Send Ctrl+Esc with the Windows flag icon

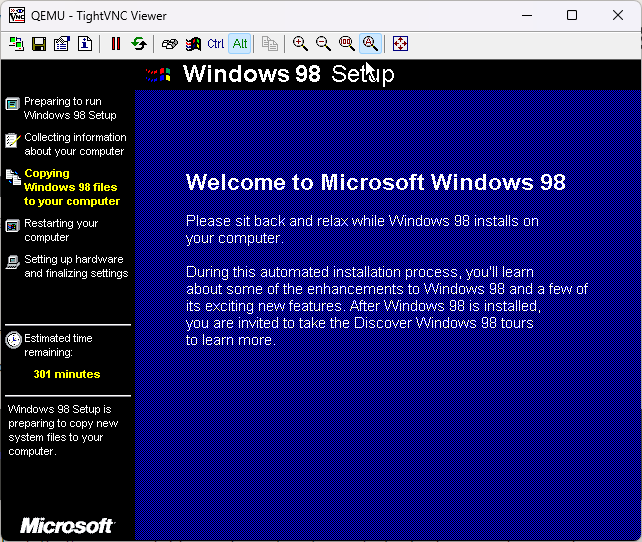[x=193, y=44]
